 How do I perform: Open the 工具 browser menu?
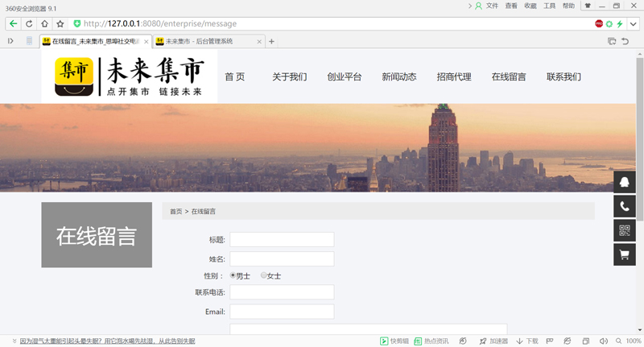tap(550, 6)
